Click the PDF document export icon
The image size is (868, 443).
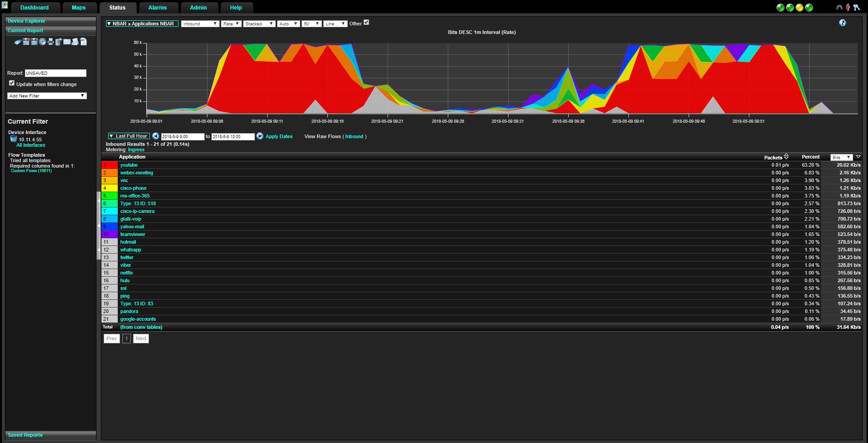[x=83, y=42]
